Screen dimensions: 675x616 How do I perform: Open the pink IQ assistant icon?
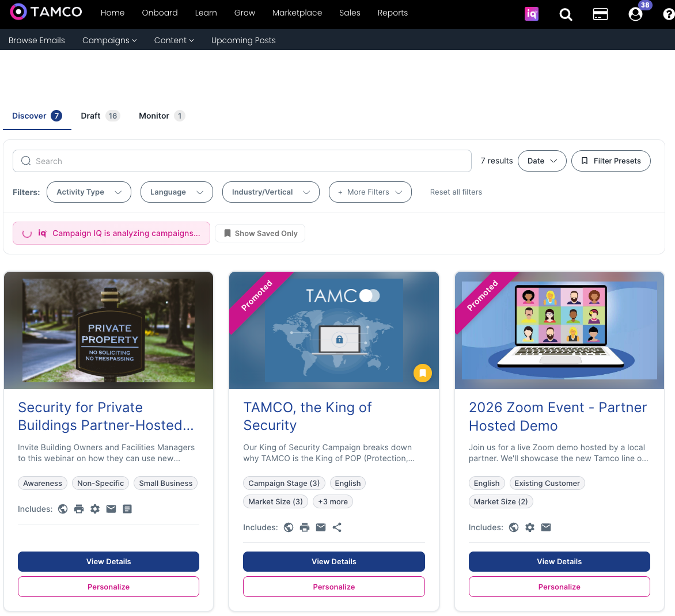pos(532,14)
